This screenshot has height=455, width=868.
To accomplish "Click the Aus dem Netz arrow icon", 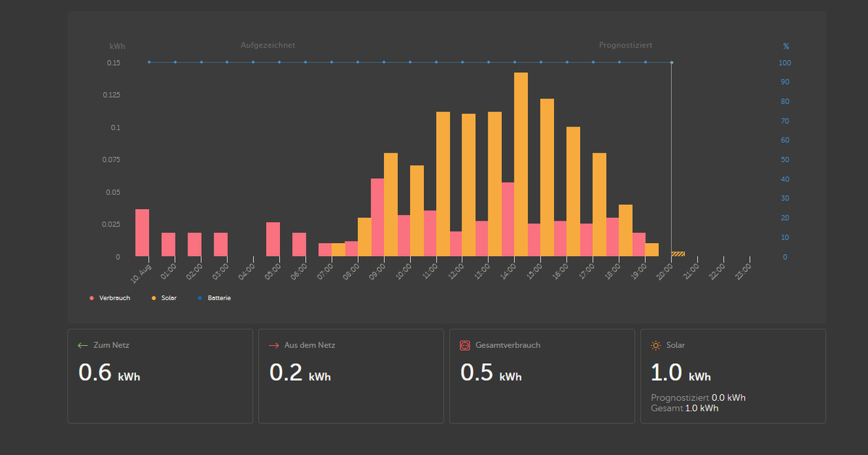I will (x=273, y=346).
